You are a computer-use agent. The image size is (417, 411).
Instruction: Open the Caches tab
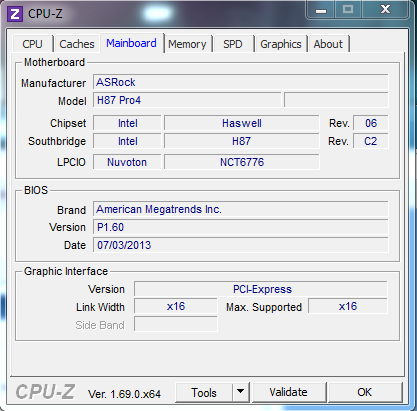pos(77,44)
